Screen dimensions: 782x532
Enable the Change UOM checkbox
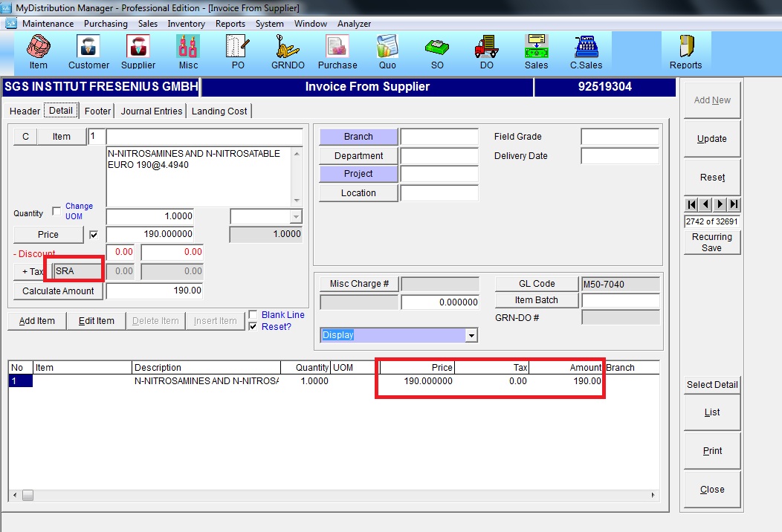(x=56, y=212)
